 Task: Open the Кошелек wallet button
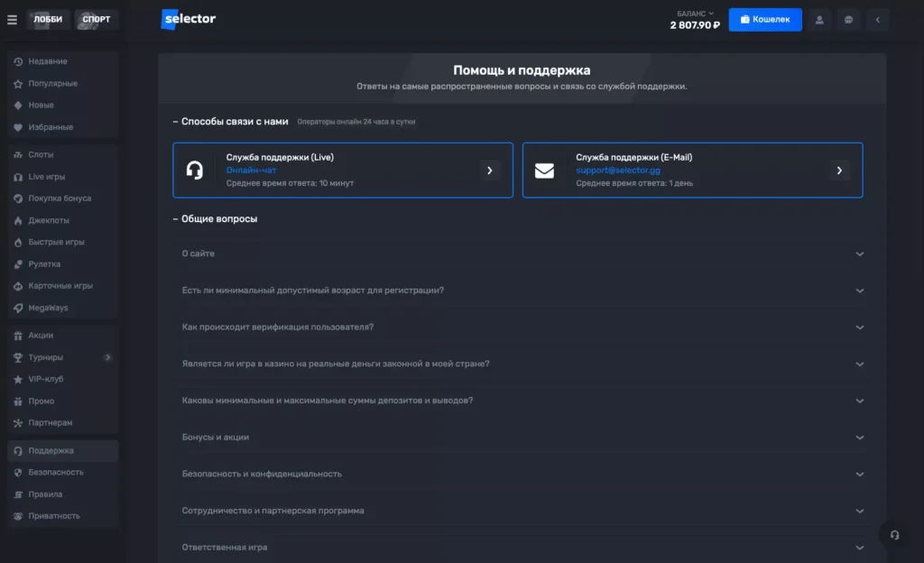coord(764,20)
